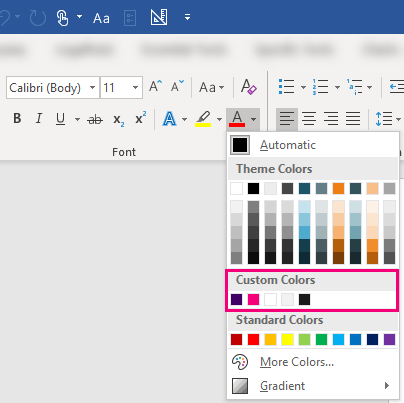
Task: Toggle Italic formatting
Action: point(39,118)
